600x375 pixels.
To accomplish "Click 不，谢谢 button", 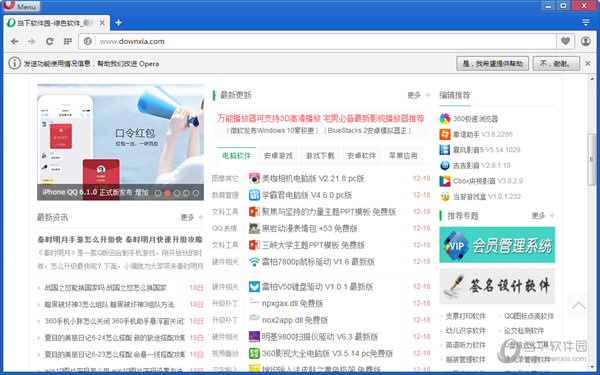I will pos(555,64).
